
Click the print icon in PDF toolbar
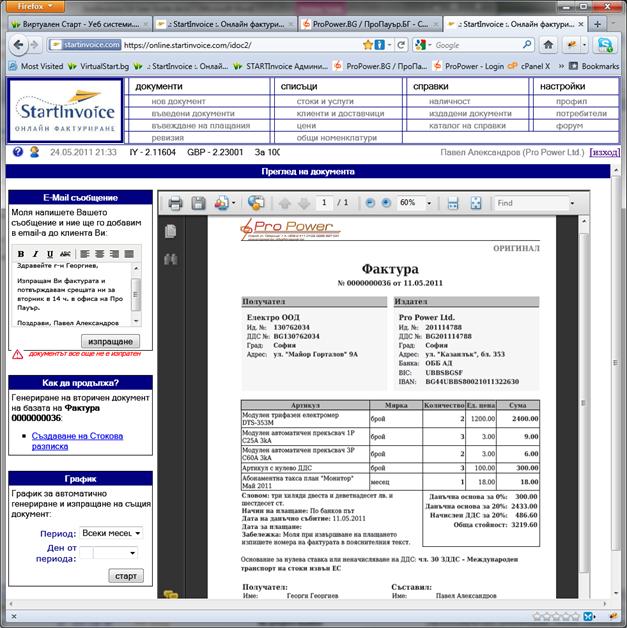pyautogui.click(x=175, y=203)
